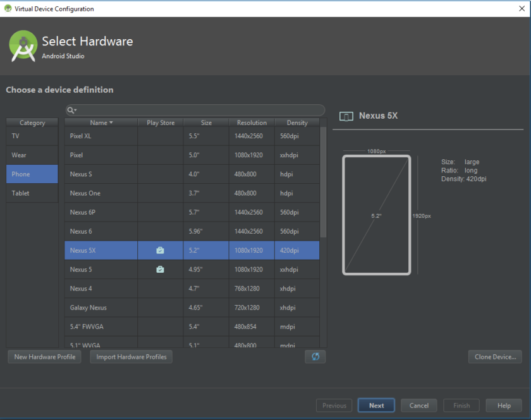Sort the list by Size column
This screenshot has height=420, width=531.
click(206, 123)
